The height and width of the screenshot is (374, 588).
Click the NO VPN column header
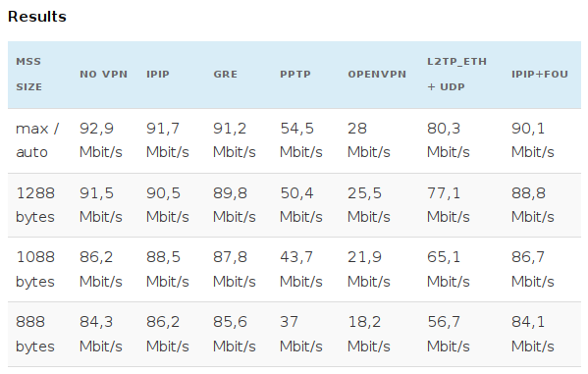point(103,75)
